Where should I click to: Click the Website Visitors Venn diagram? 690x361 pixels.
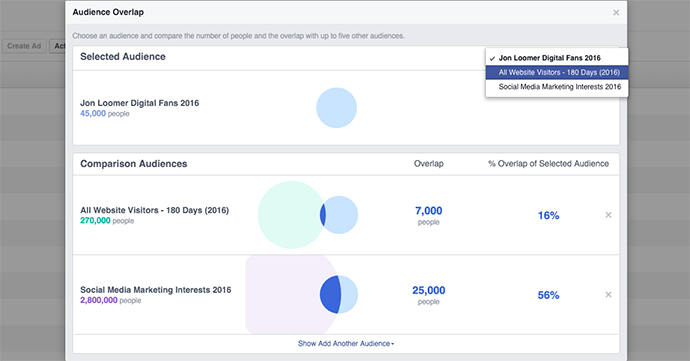(x=308, y=215)
